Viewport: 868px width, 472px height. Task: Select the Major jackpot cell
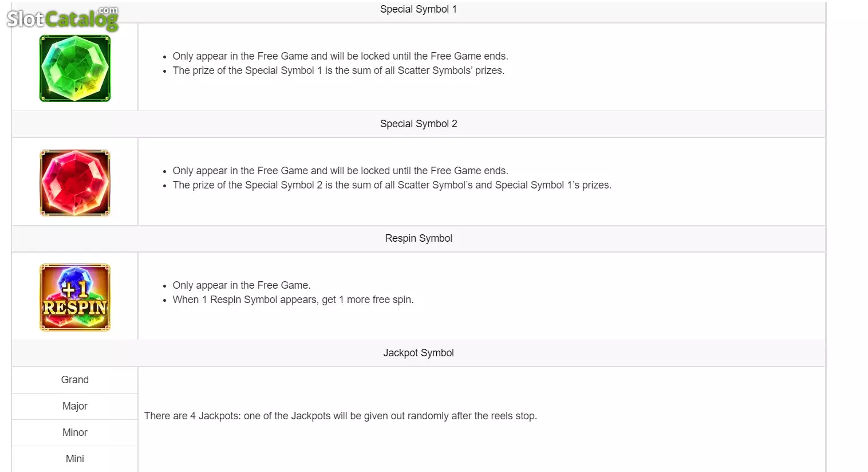[75, 406]
